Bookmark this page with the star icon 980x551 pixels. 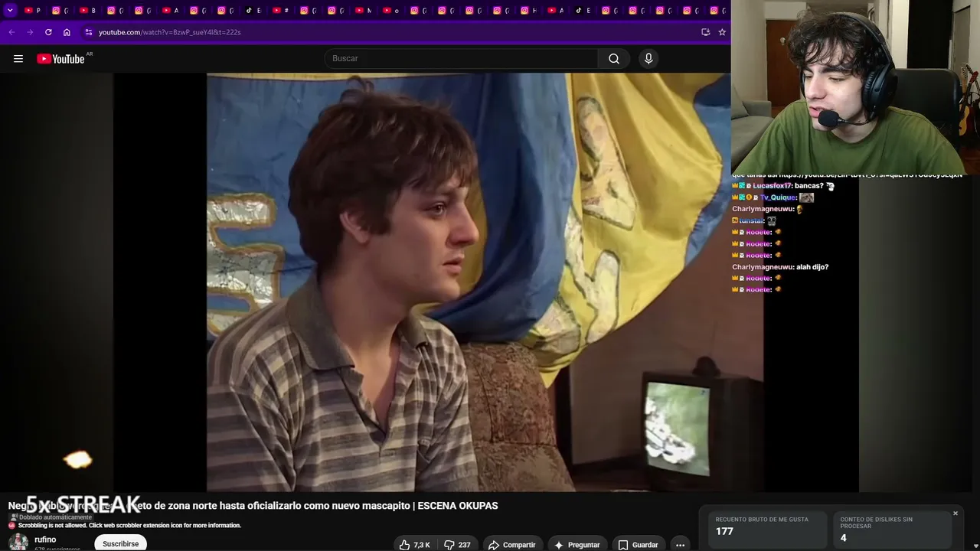click(x=722, y=32)
